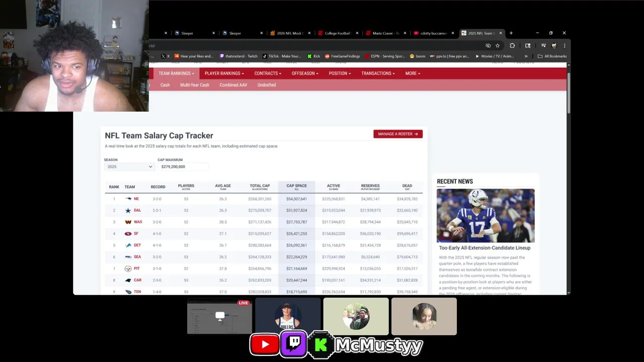Image resolution: width=644 pixels, height=362 pixels.
Task: Bookmark this page with the star icon
Action: point(498,45)
